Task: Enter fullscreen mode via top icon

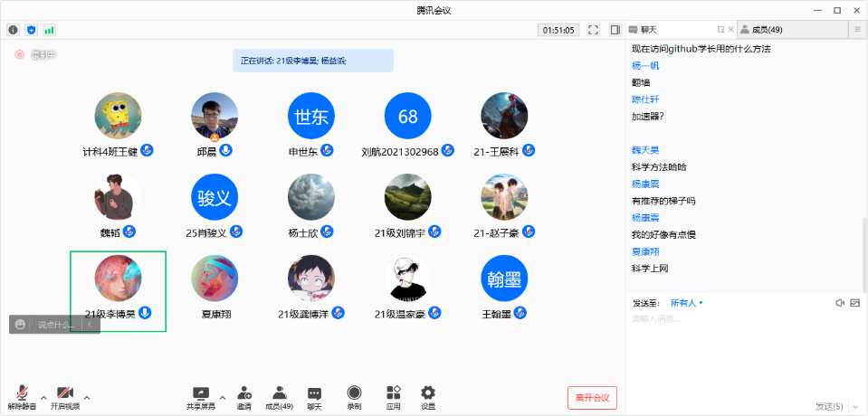Action: (593, 30)
